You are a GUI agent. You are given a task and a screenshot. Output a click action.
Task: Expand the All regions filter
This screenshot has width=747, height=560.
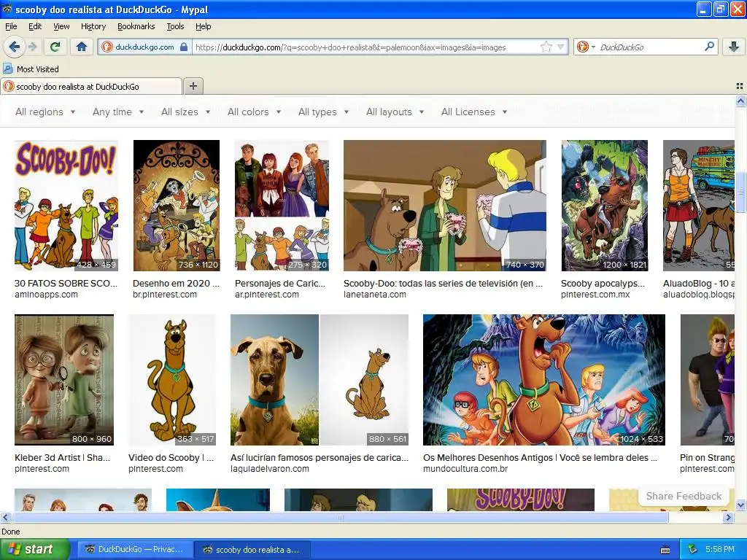[45, 112]
